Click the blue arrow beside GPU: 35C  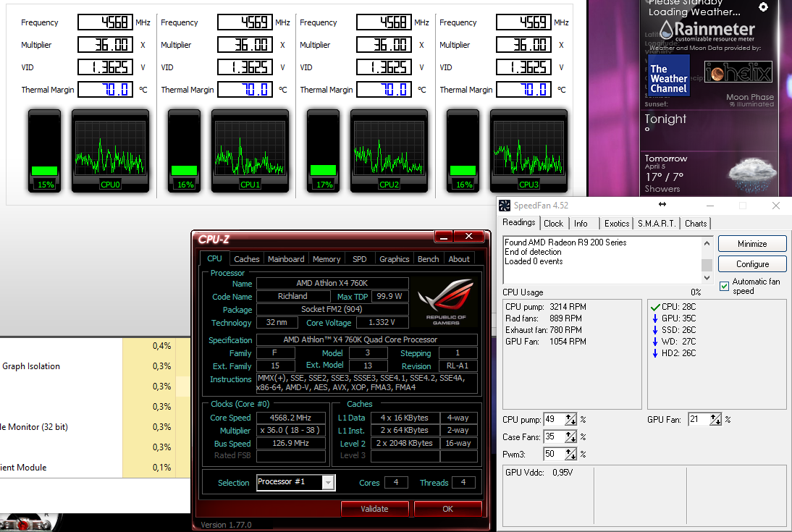655,318
